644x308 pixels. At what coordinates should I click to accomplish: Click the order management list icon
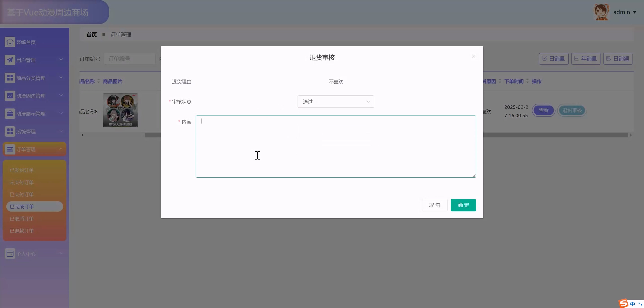pos(10,149)
